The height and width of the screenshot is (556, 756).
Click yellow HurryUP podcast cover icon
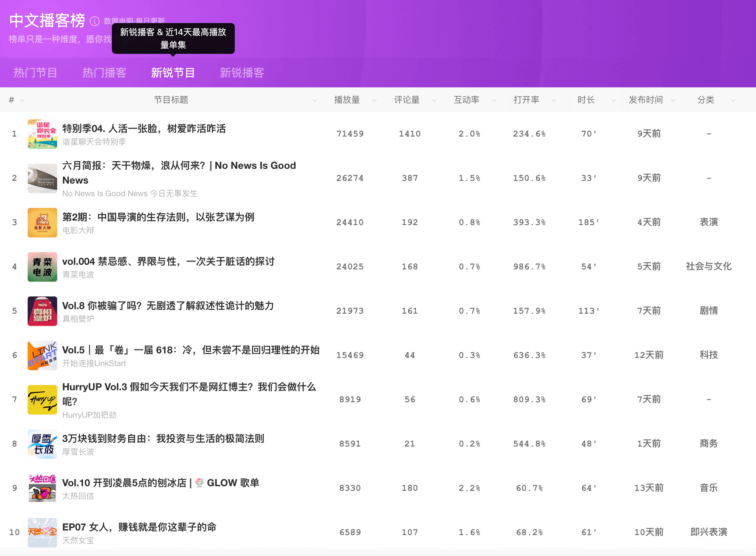(x=42, y=400)
